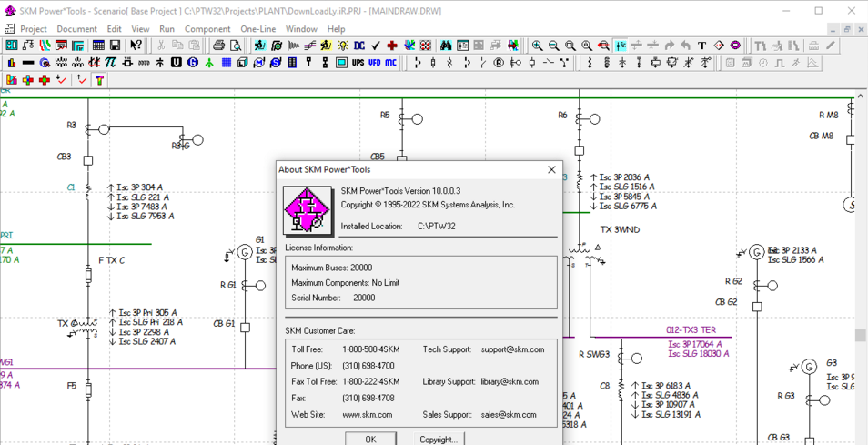This screenshot has height=445, width=868.
Task: Click the R5 relay label in the drawing
Action: 385,115
